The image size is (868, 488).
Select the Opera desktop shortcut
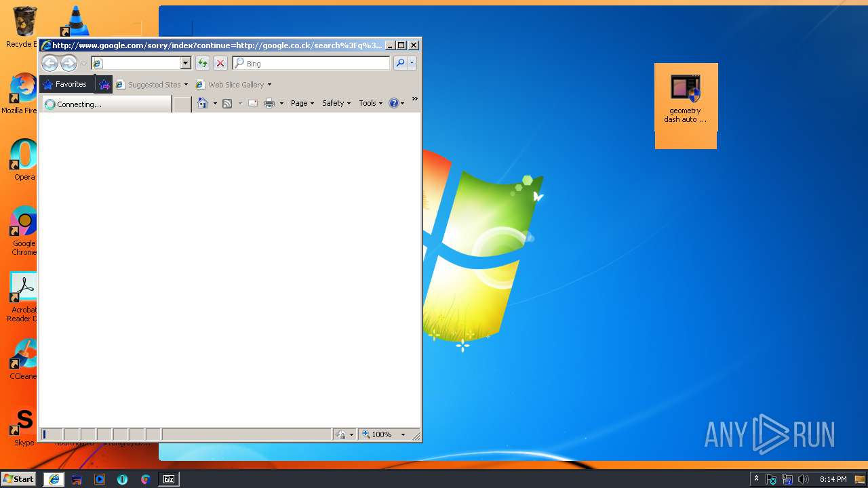point(24,161)
